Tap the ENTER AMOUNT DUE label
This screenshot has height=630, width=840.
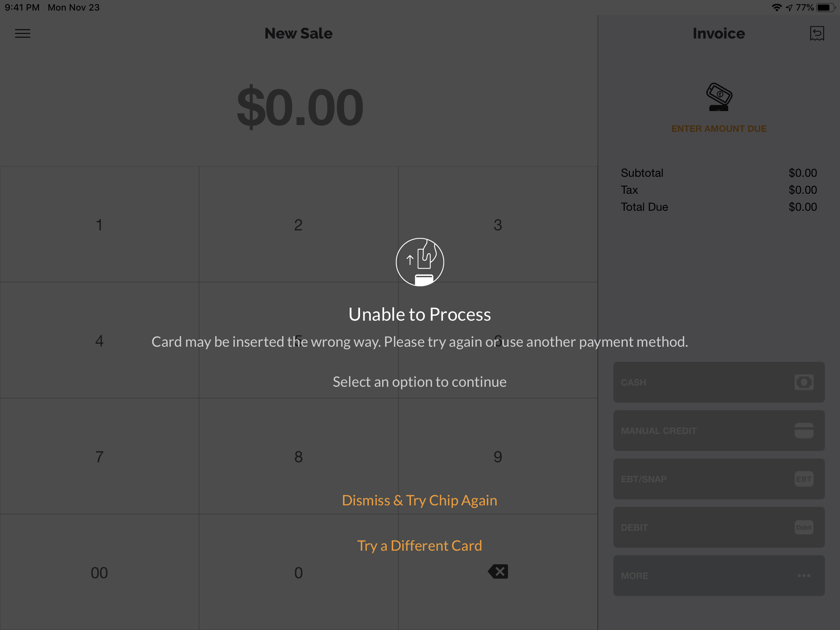[718, 129]
